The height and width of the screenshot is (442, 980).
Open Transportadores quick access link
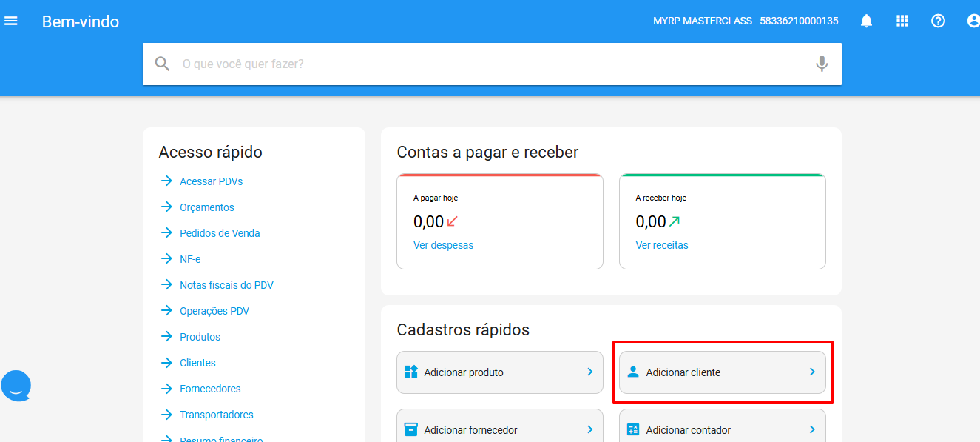coord(216,415)
